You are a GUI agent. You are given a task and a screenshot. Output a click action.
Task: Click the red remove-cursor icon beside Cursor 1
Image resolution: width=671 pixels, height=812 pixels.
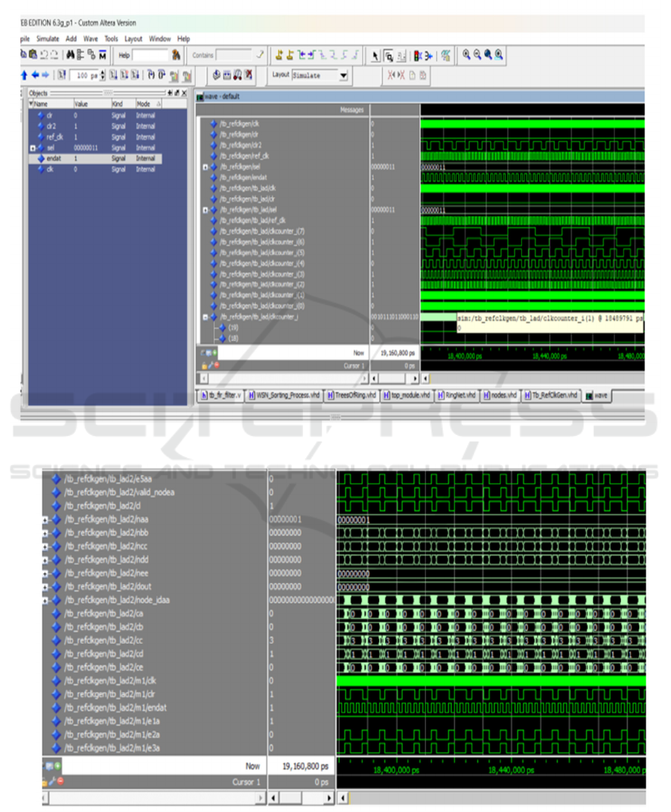(x=216, y=366)
